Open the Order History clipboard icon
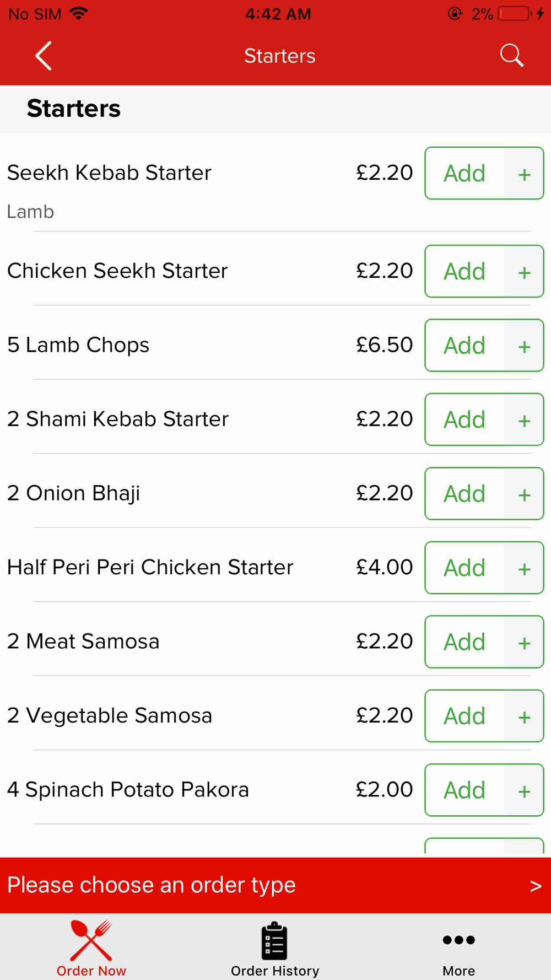Screen dimensions: 551x980 [274, 940]
